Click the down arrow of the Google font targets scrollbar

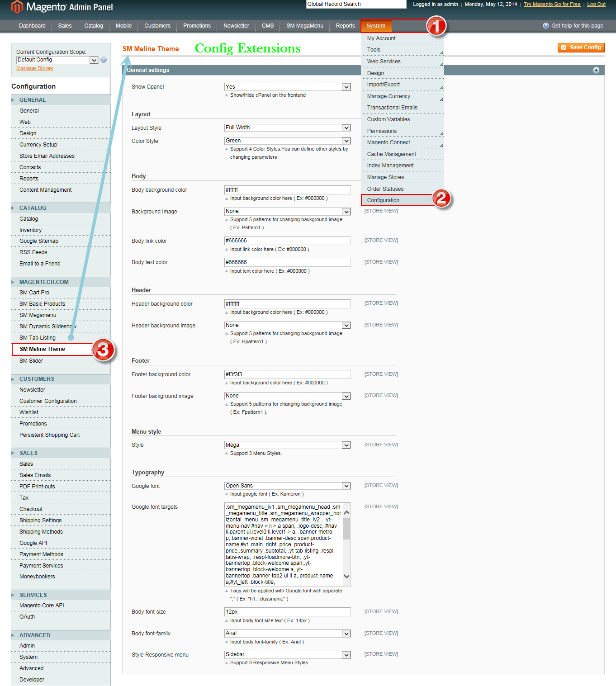(x=347, y=577)
